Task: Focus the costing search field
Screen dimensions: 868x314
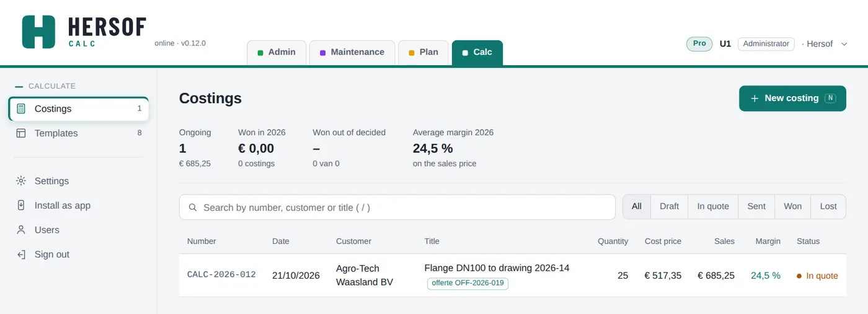Action: [397, 207]
